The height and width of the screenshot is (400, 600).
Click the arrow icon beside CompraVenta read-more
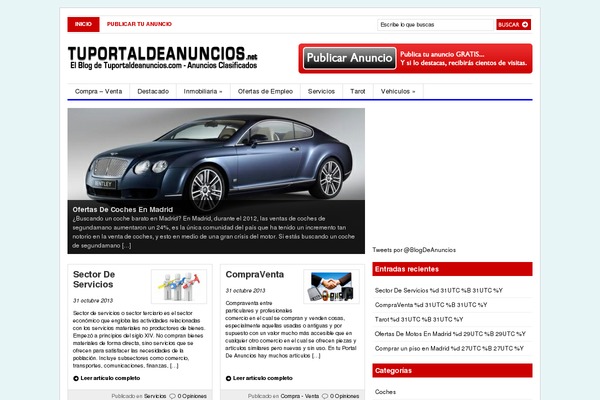click(228, 379)
